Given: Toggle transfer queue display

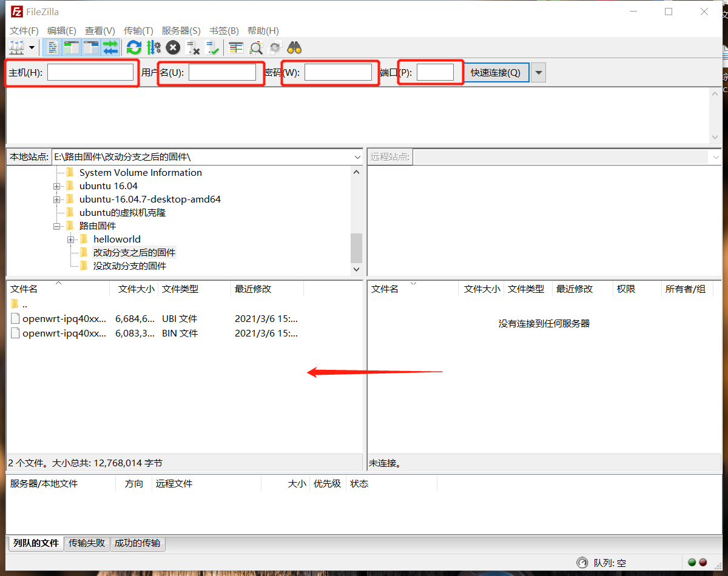Looking at the screenshot, I should 110,47.
